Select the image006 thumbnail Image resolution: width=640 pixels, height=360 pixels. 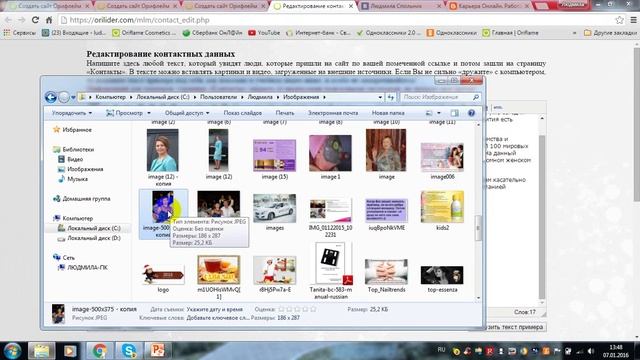(x=442, y=157)
